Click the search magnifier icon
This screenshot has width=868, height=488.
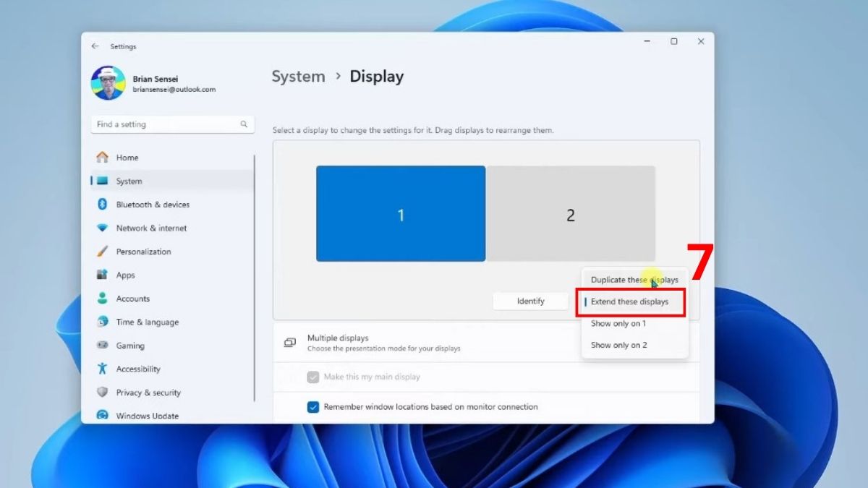[244, 124]
